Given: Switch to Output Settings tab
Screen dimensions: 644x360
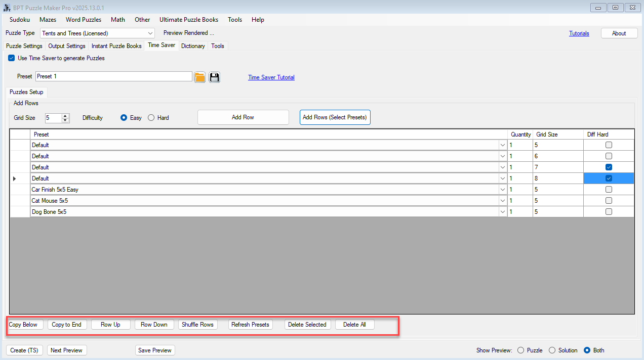Looking at the screenshot, I should 67,46.
